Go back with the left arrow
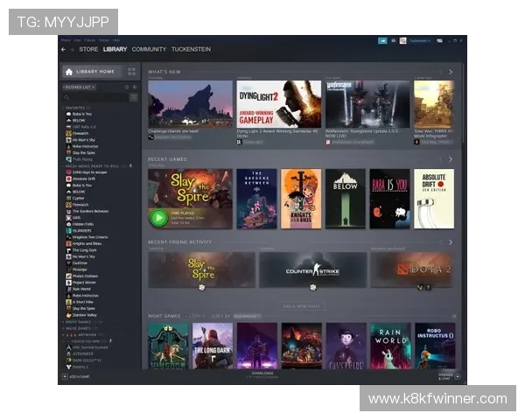The height and width of the screenshot is (420, 525). pyautogui.click(x=63, y=50)
